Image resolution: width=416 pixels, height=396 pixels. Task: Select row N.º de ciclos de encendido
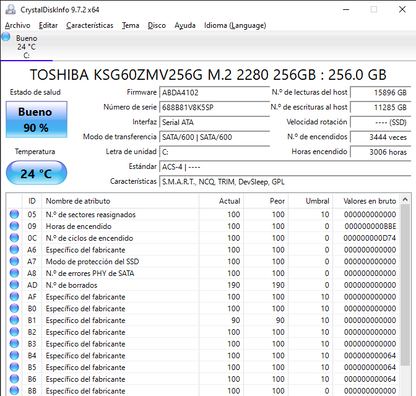pyautogui.click(x=203, y=238)
